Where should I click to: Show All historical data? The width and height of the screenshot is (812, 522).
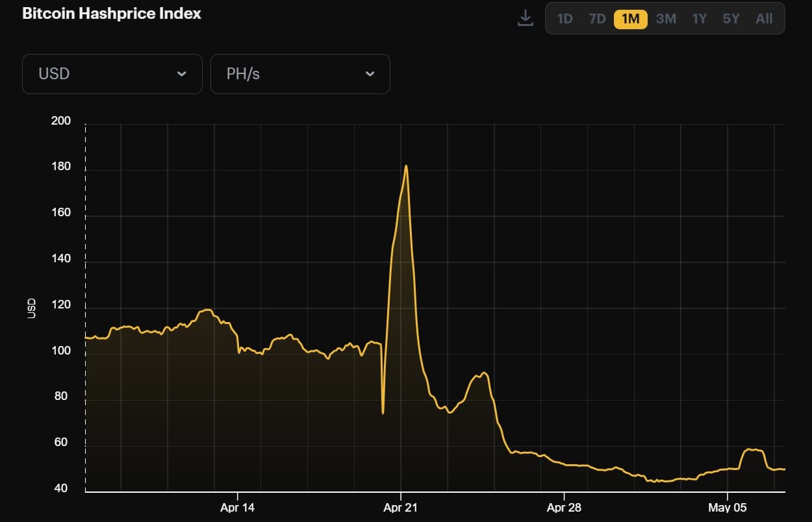coord(764,19)
